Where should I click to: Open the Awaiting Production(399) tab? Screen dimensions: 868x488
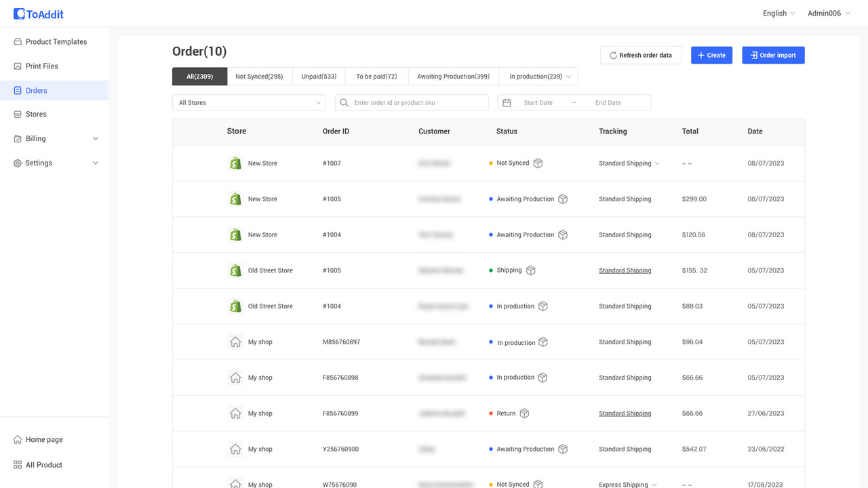pos(453,77)
